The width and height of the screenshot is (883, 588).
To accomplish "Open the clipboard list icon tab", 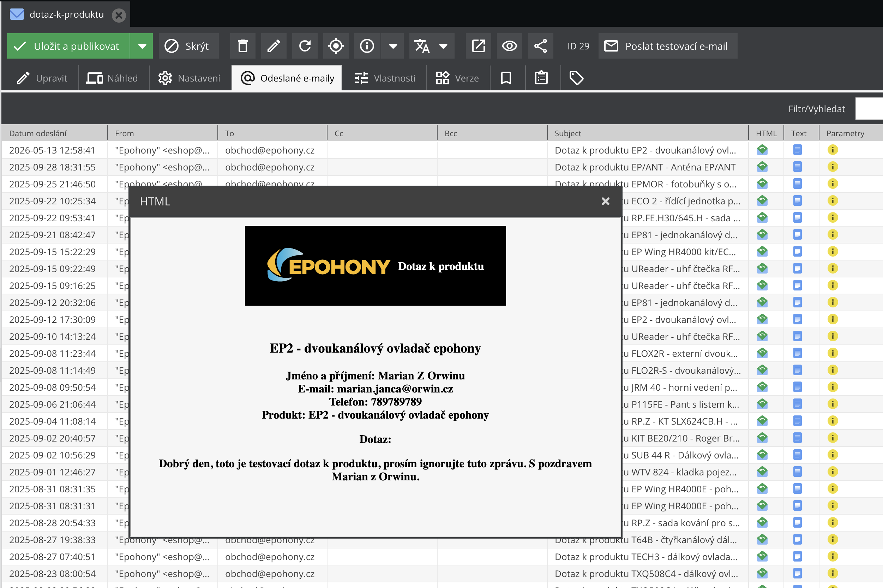I will tap(541, 78).
